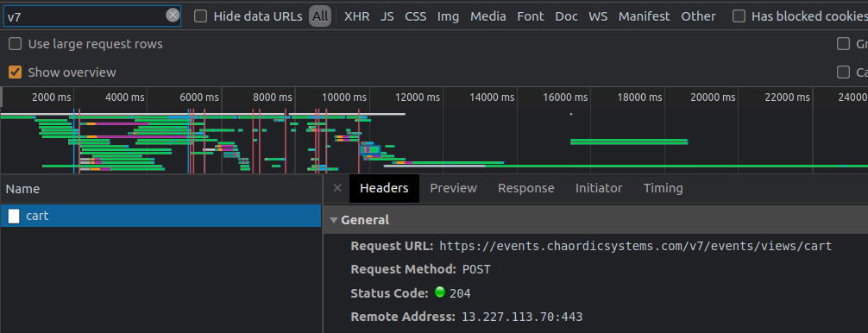
Task: Open the Initiator tab
Action: [599, 188]
